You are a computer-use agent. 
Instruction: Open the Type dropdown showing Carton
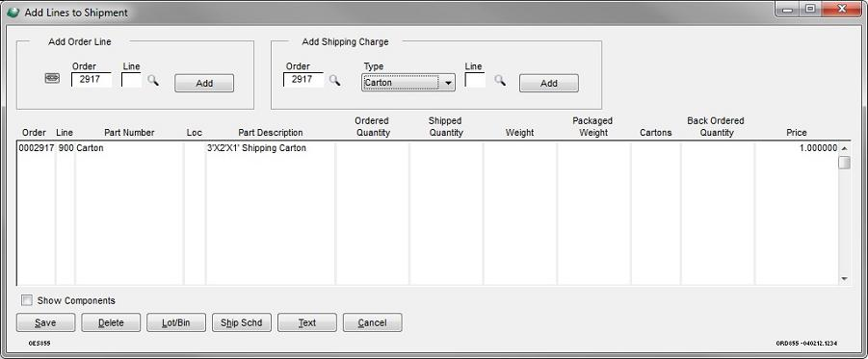click(x=408, y=83)
